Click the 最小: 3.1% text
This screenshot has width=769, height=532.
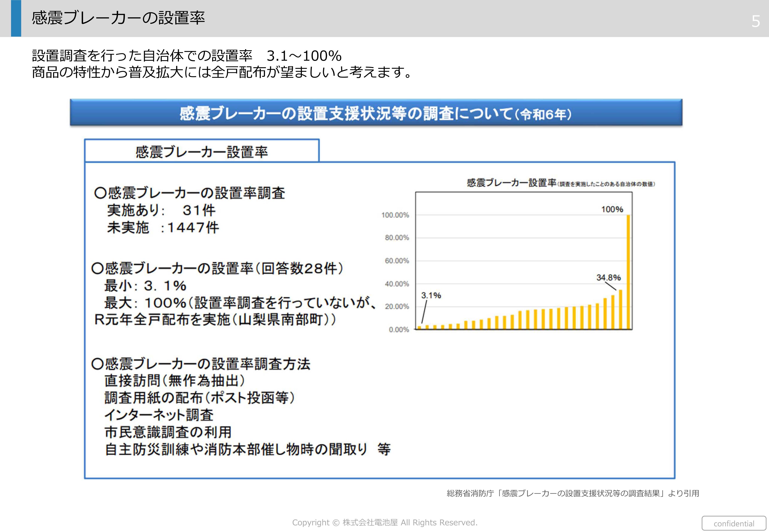145,286
